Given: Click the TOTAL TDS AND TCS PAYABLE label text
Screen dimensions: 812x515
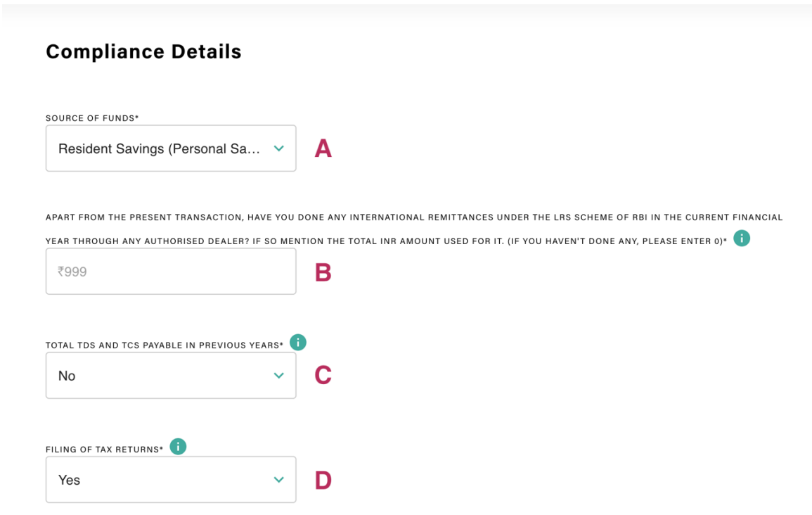Looking at the screenshot, I should [165, 345].
